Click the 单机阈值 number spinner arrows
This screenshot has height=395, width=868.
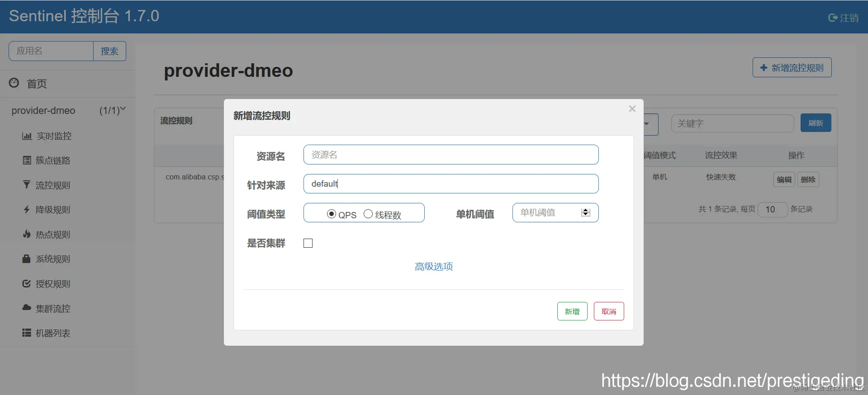586,212
